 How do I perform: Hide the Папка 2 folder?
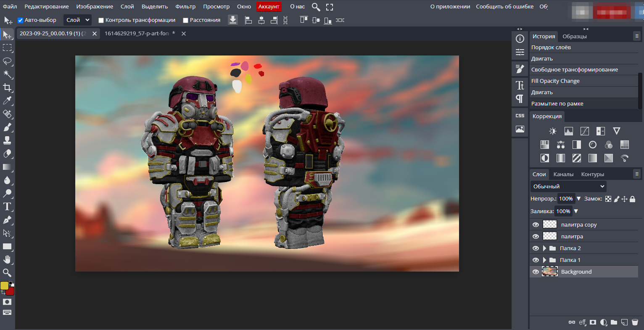[536, 248]
